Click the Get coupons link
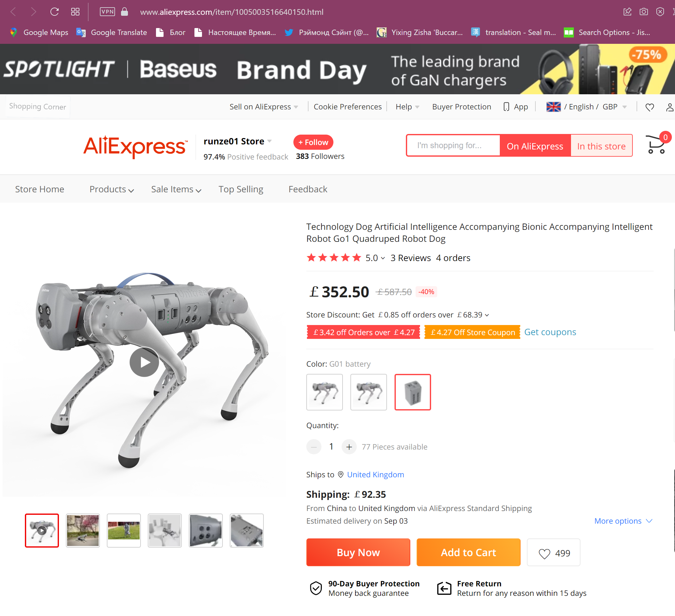The image size is (675, 616). 550,332
